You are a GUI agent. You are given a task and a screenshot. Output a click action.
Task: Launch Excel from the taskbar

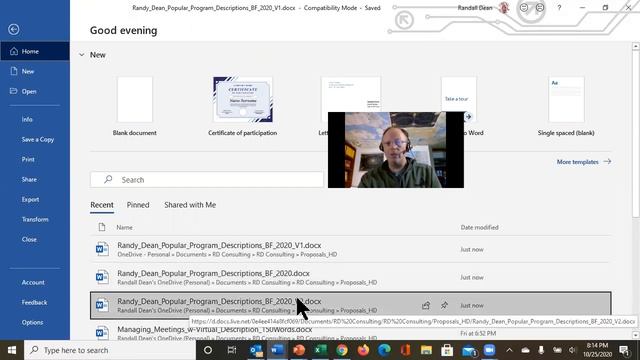click(320, 350)
